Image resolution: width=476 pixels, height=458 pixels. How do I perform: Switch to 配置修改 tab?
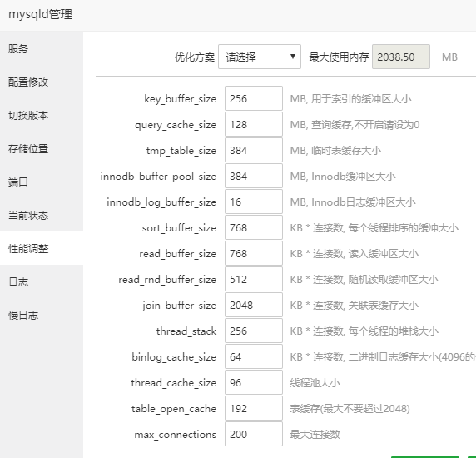42,82
